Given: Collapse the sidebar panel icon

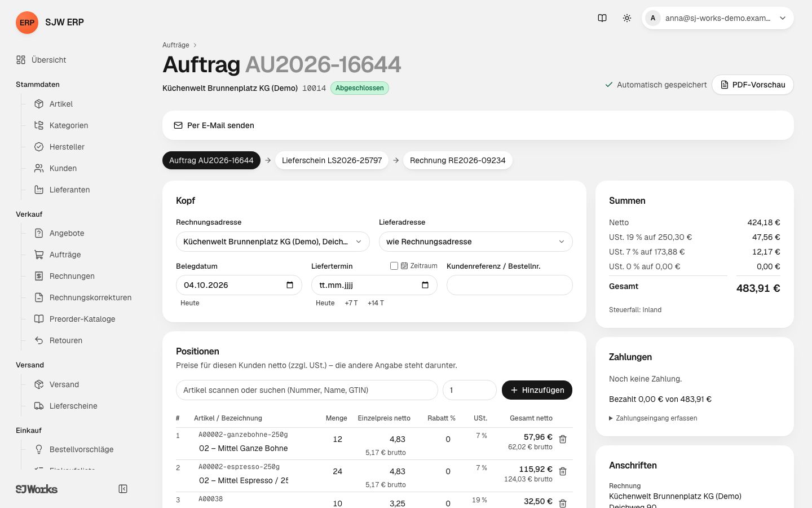Looking at the screenshot, I should click(123, 489).
